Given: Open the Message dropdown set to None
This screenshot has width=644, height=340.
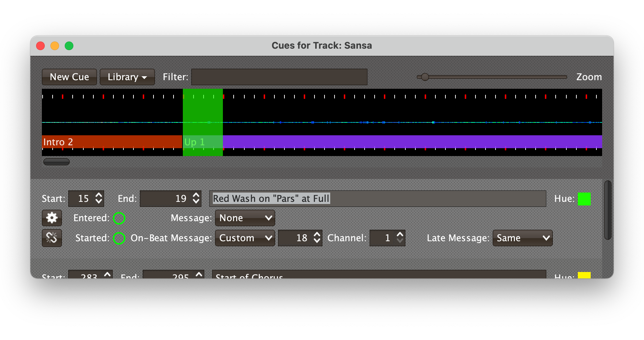Looking at the screenshot, I should pos(245,218).
